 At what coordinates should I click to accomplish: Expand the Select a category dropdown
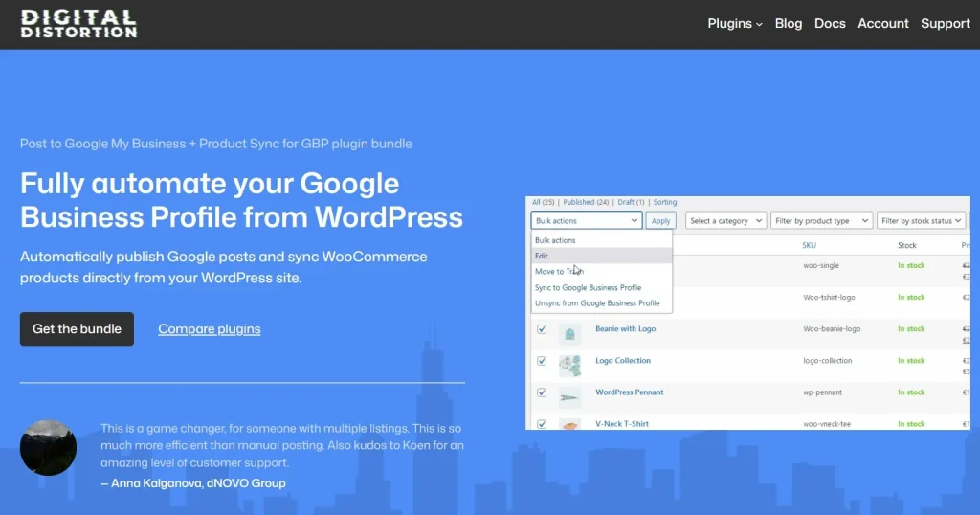point(725,220)
